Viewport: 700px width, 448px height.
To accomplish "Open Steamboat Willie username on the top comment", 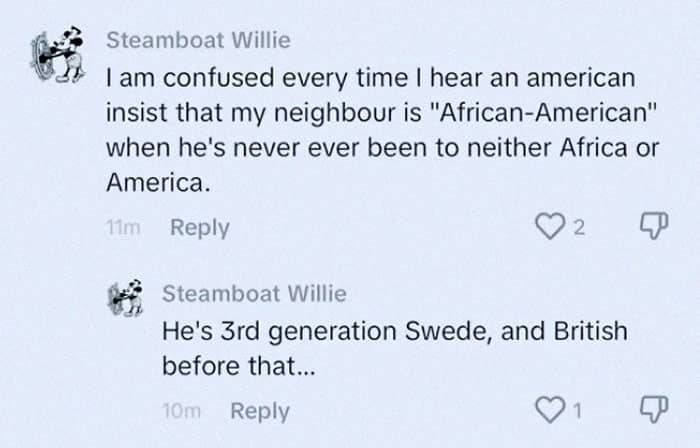I will click(x=198, y=40).
